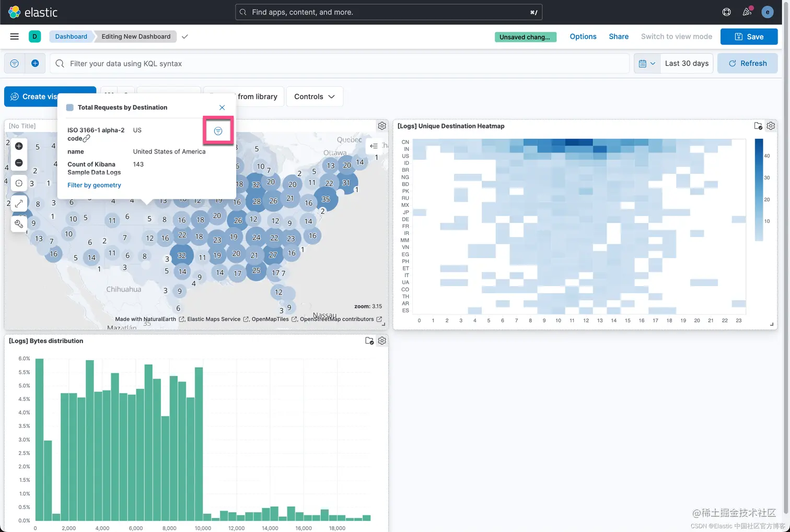Click the [Logs] Unique Destination Heatmap title

(451, 126)
